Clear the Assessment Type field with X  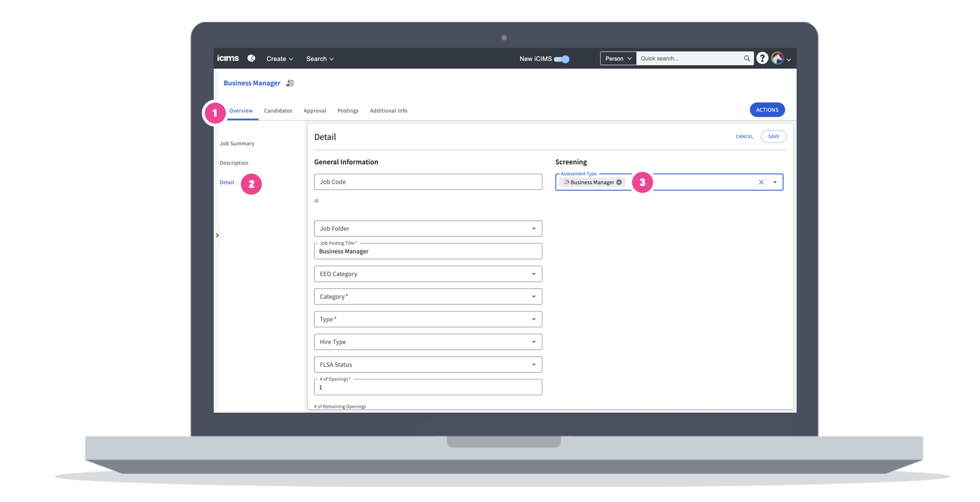tap(761, 182)
